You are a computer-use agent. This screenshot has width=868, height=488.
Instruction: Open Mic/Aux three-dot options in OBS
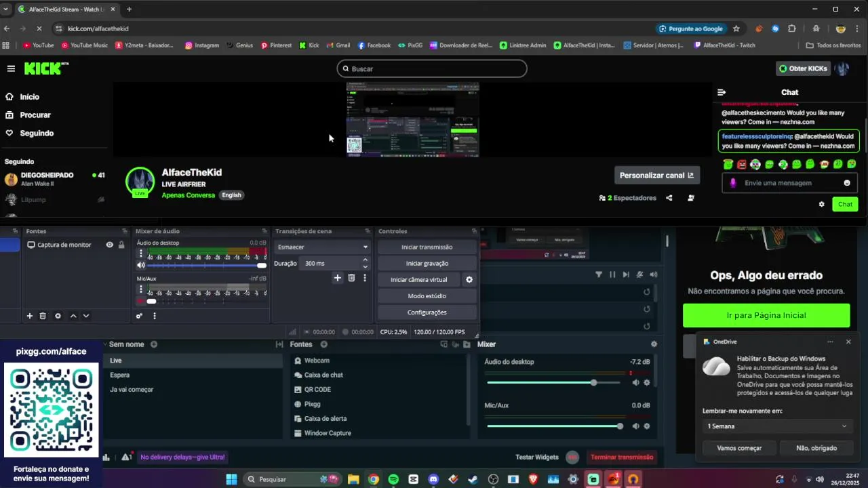coord(141,289)
